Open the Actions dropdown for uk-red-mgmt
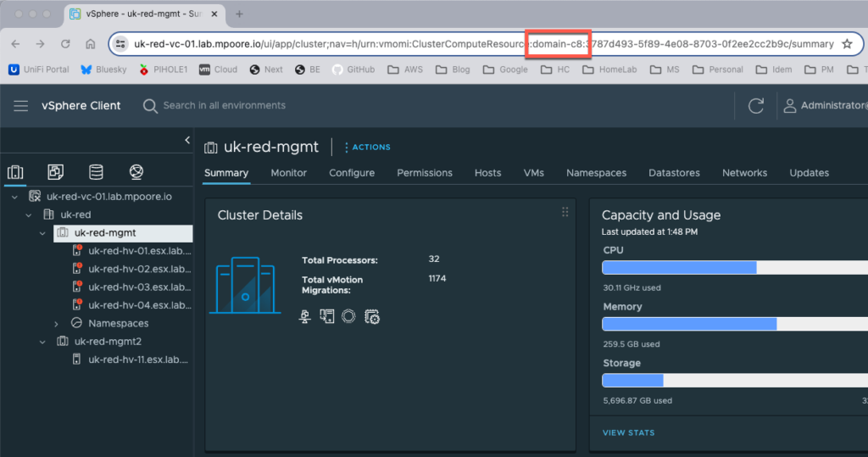Viewport: 868px width, 457px height. [368, 148]
